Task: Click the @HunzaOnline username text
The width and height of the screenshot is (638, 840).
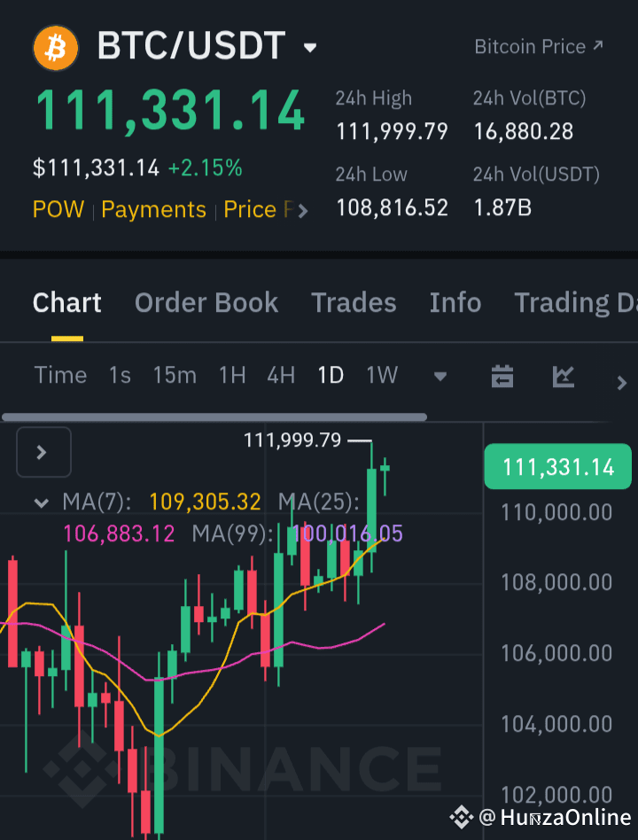Action: point(555,818)
